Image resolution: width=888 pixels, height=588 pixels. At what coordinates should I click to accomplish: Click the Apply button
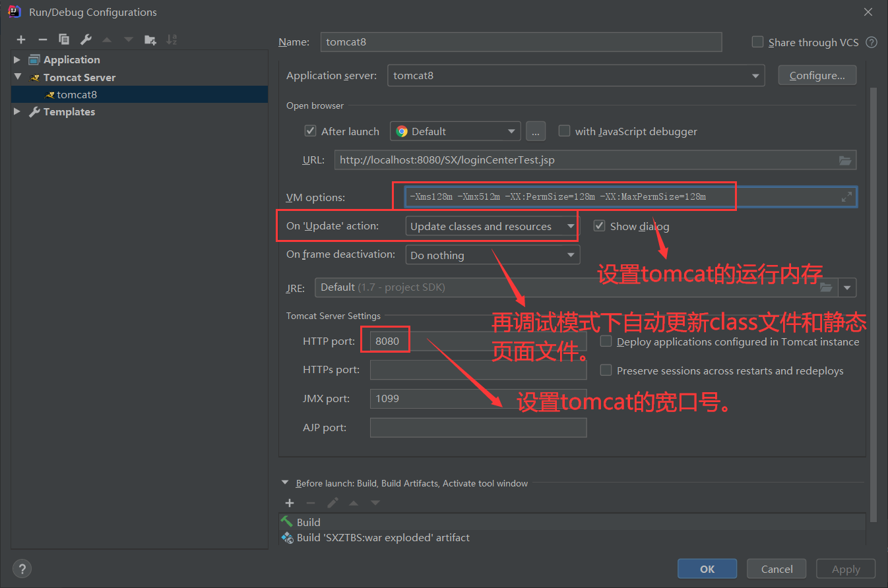coord(846,569)
